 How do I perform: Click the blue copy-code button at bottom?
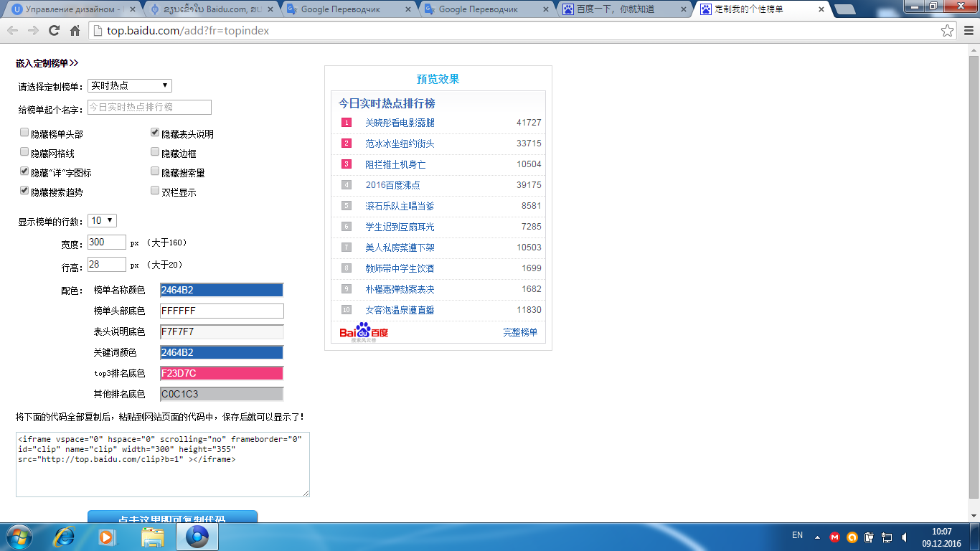[x=172, y=517]
